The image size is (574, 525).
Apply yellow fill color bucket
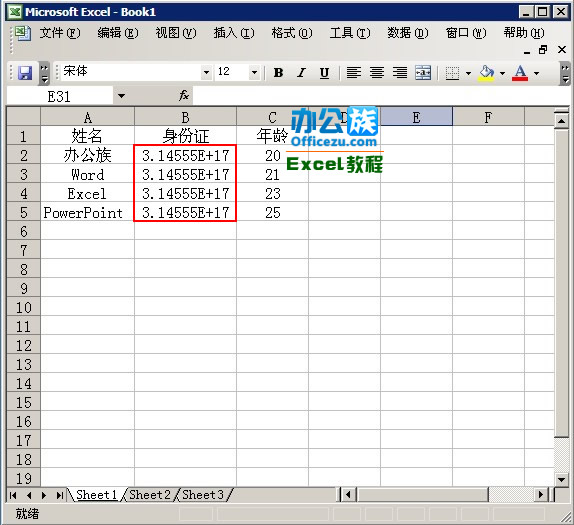click(x=487, y=73)
